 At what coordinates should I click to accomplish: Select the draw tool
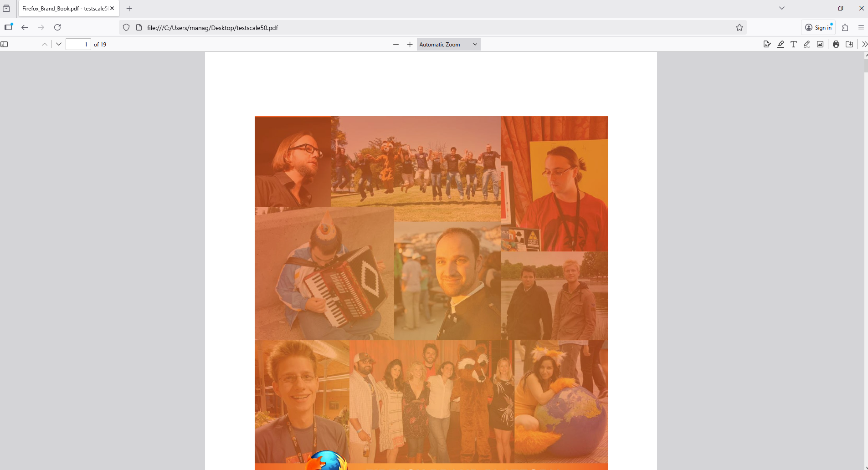tap(807, 44)
